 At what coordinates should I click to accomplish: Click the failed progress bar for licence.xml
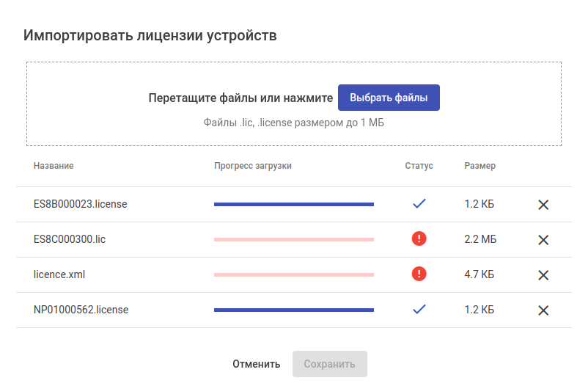(293, 274)
